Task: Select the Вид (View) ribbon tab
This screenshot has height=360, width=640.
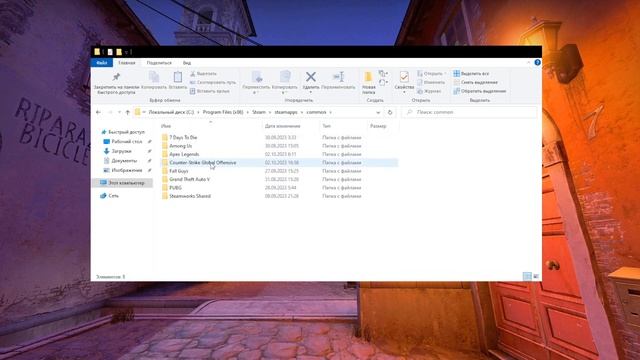Action: point(187,63)
